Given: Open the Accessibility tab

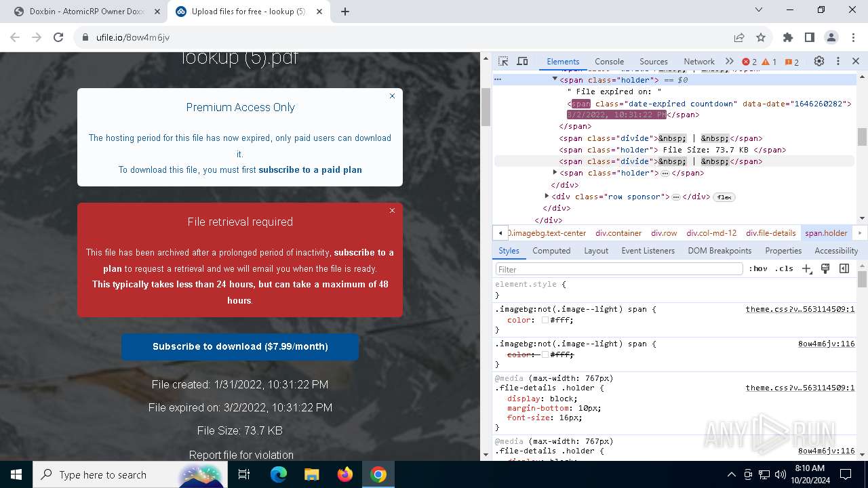Looking at the screenshot, I should (836, 250).
